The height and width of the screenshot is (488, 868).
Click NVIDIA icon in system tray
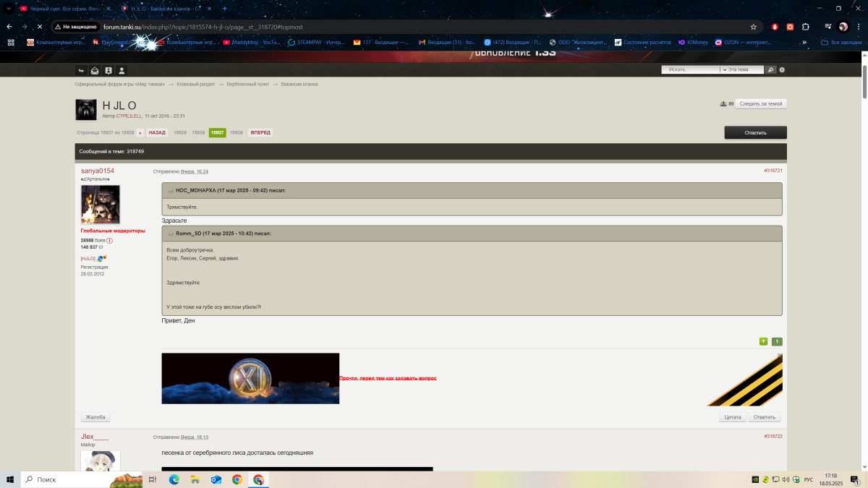tap(756, 479)
